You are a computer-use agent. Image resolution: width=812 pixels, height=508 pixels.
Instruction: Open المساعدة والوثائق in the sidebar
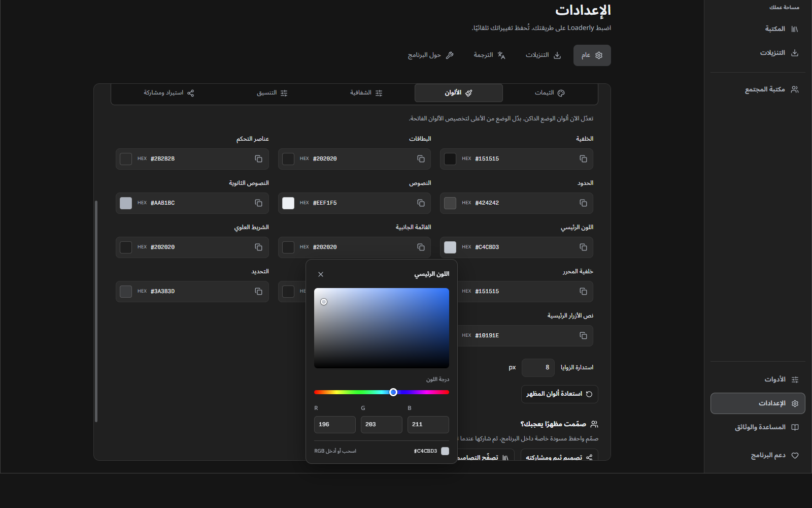pos(758,427)
